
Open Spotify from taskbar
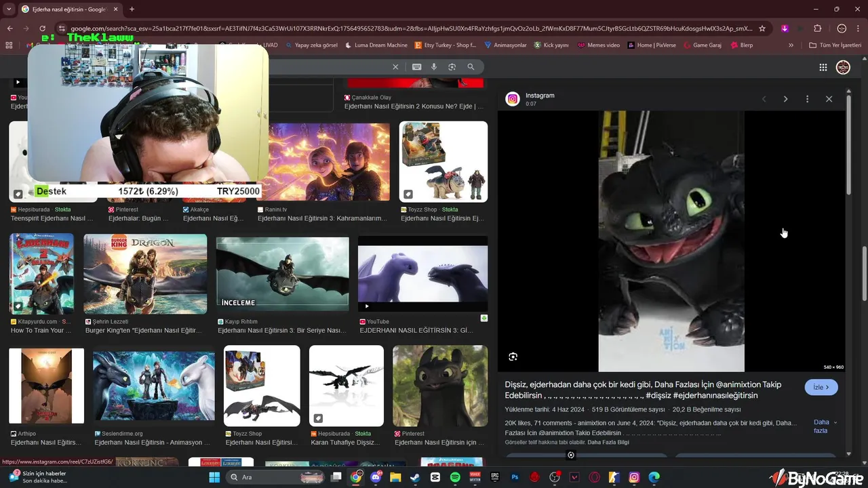pos(455,477)
